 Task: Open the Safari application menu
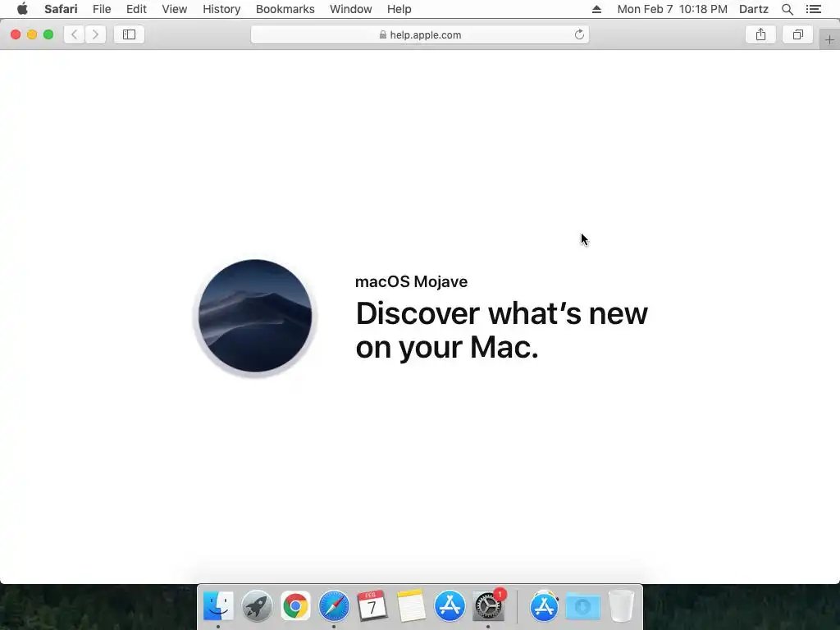[x=61, y=9]
